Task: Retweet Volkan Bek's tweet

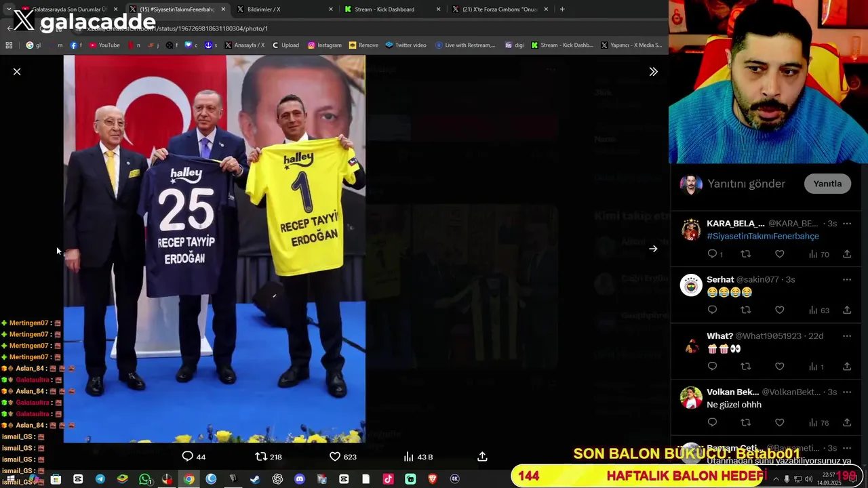Action: (746, 423)
